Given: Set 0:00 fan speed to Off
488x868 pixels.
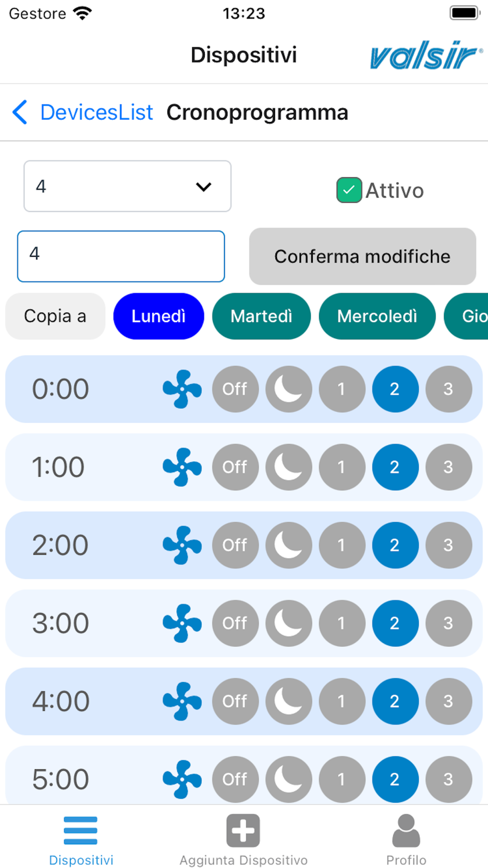Looking at the screenshot, I should point(235,389).
